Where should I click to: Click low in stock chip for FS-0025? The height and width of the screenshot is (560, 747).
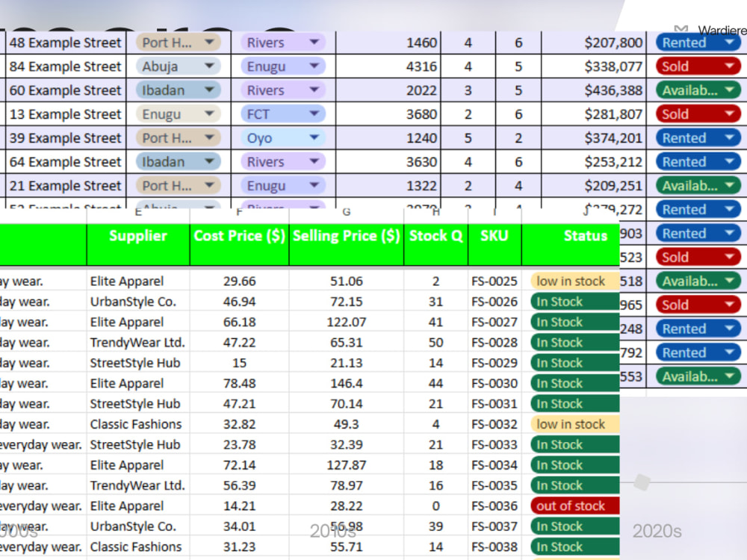point(574,281)
